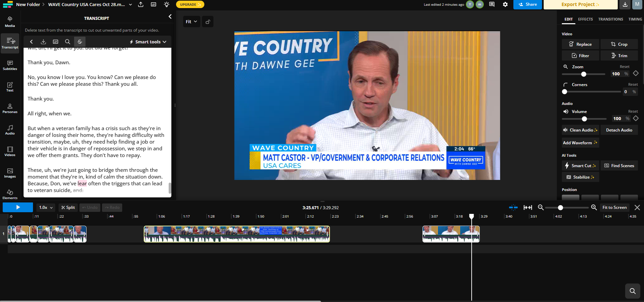This screenshot has width=644, height=302.
Task: Expand the project name dropdown chevron
Action: pos(131,5)
